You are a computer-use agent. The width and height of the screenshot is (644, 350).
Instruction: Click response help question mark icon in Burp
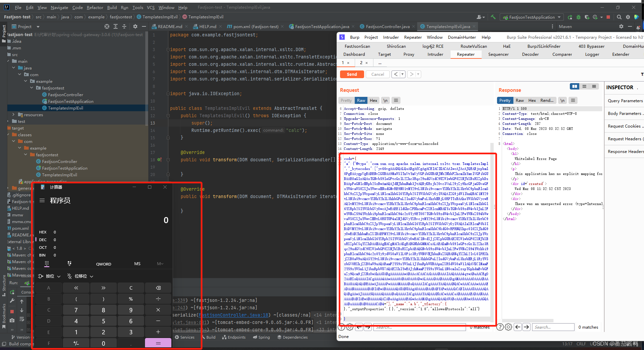point(500,327)
